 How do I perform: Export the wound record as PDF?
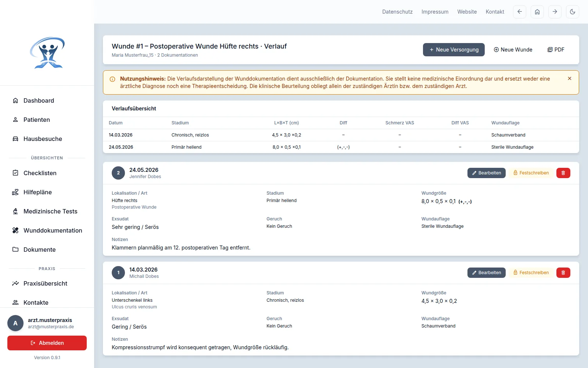click(556, 50)
